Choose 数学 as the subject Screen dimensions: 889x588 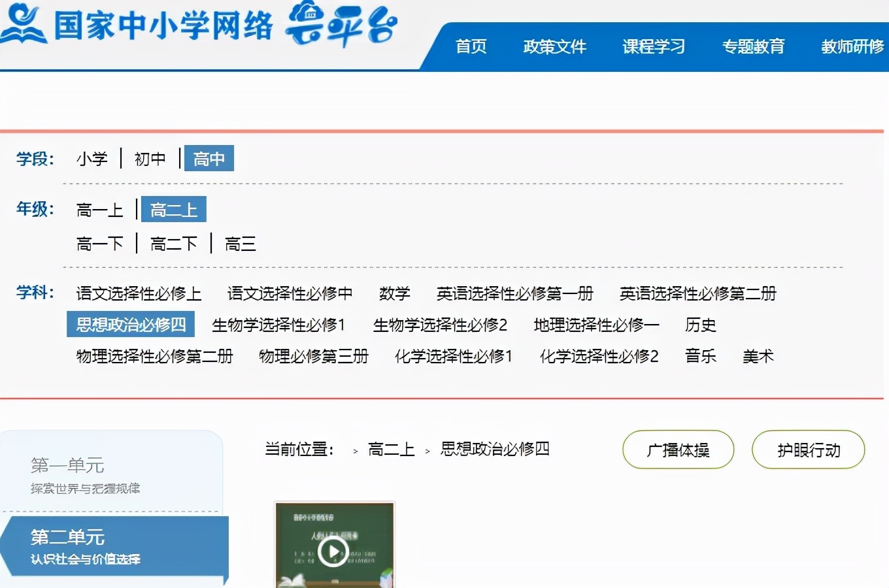[395, 293]
